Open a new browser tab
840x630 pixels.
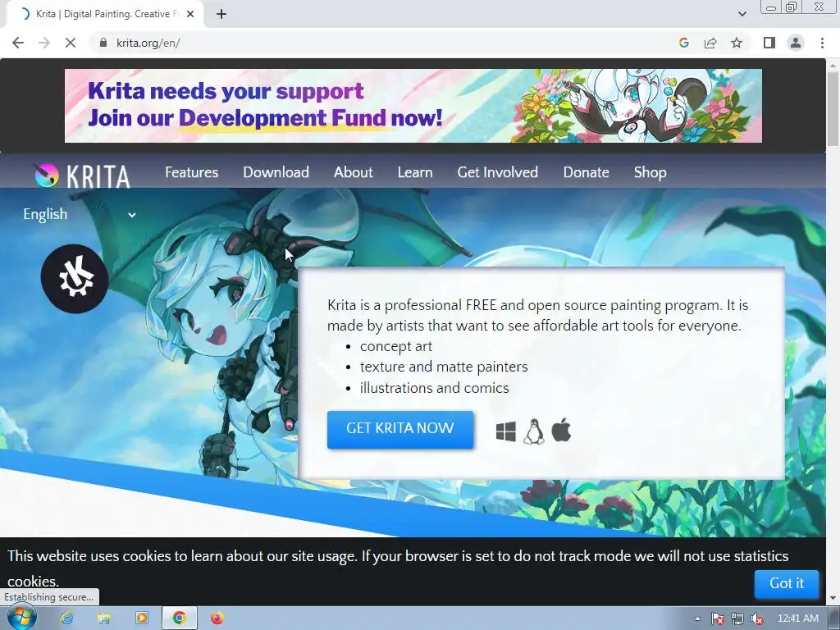tap(221, 14)
